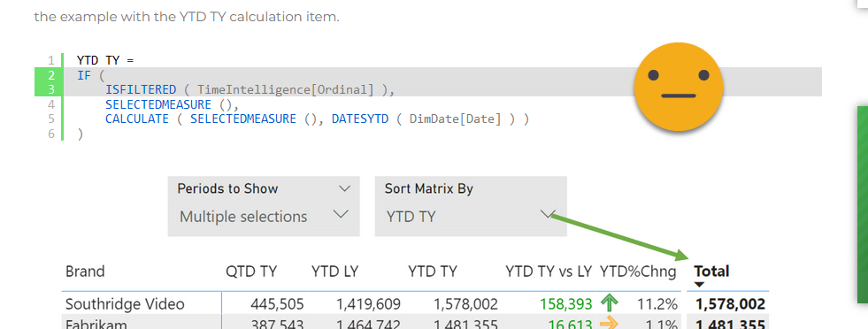Click the DATESYTD function in the code
This screenshot has width=868, height=329.
(x=360, y=119)
